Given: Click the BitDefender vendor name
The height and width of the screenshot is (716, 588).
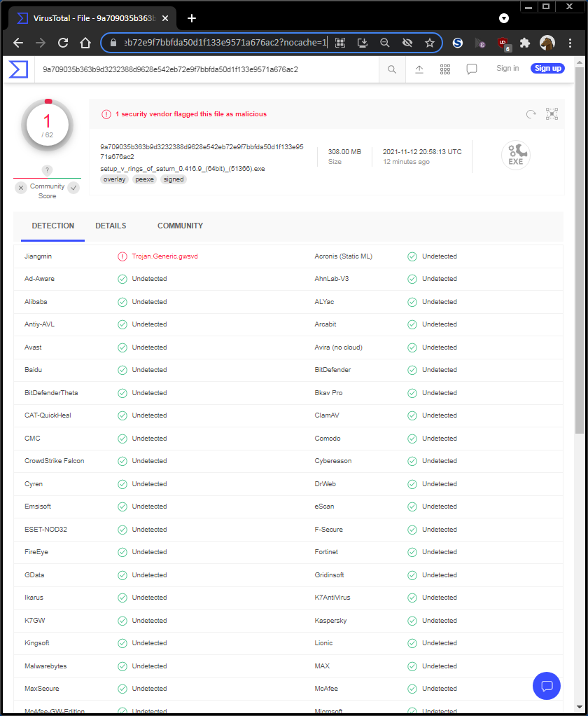Looking at the screenshot, I should pyautogui.click(x=332, y=370).
